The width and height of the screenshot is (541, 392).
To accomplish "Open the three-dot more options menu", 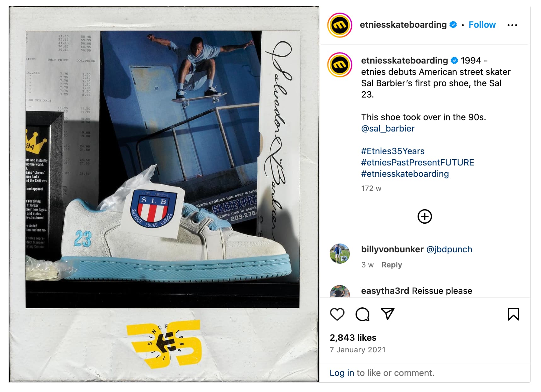I will tap(512, 25).
